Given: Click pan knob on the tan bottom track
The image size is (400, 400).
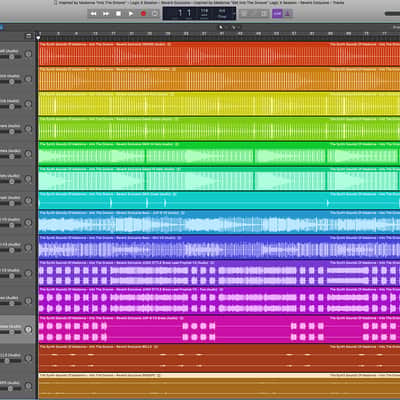Looking at the screenshot, I should point(28,386).
